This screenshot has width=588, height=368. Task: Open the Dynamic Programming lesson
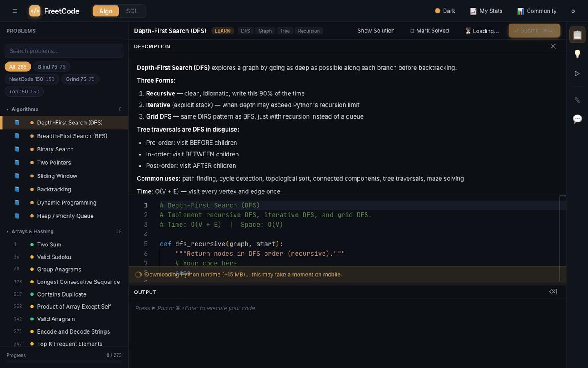point(64,203)
